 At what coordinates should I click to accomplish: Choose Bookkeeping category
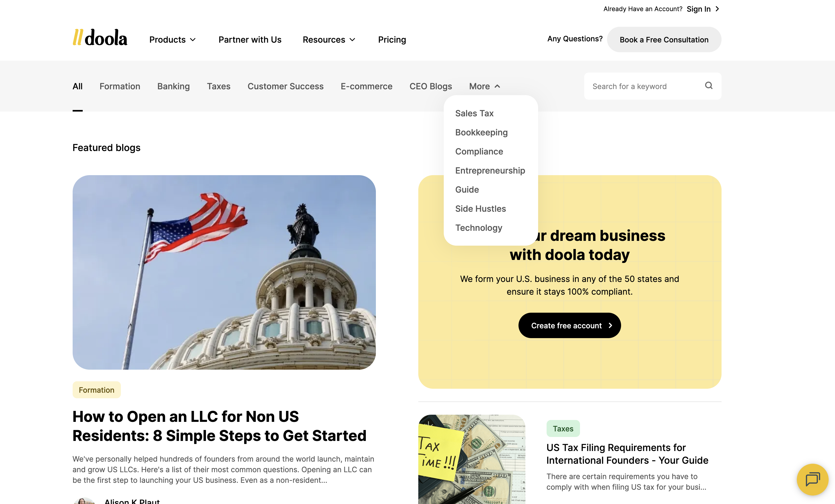point(481,132)
